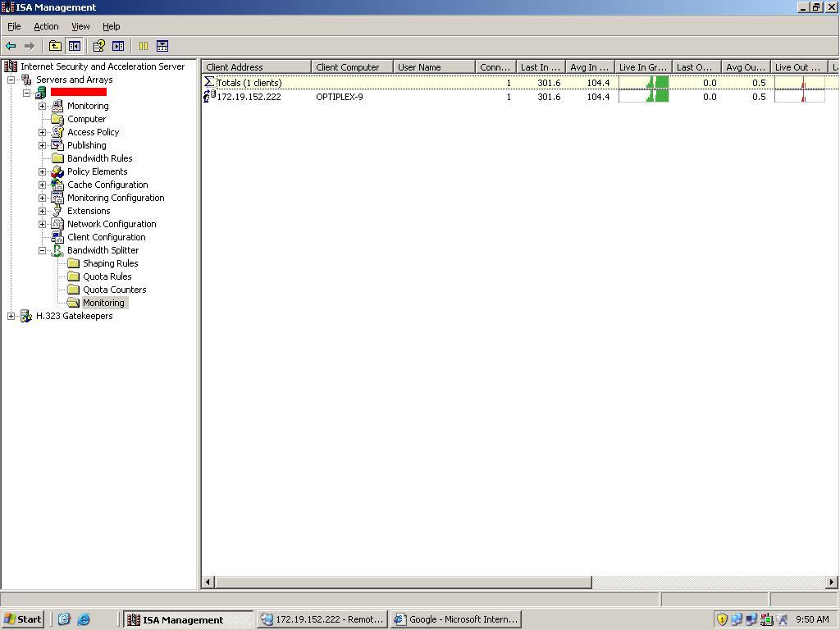The image size is (840, 630).
Task: Open the View menu
Action: (80, 26)
